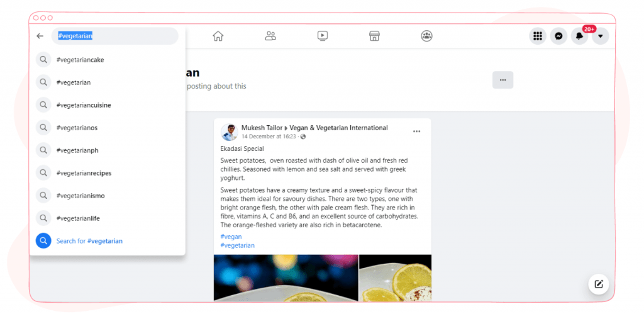Expand the account dropdown arrow
644x314 pixels.
click(601, 36)
